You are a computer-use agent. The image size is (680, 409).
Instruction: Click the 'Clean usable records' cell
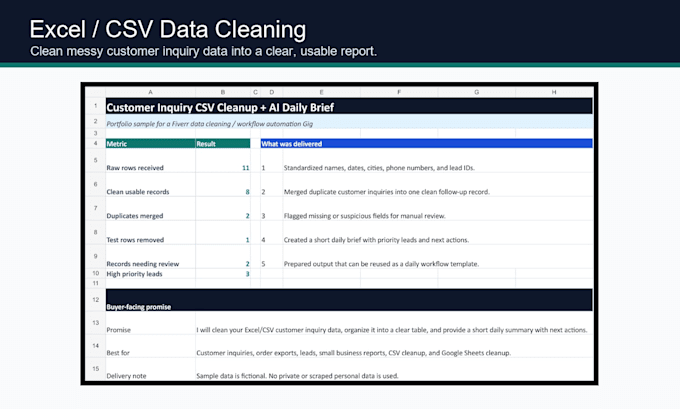[150, 185]
